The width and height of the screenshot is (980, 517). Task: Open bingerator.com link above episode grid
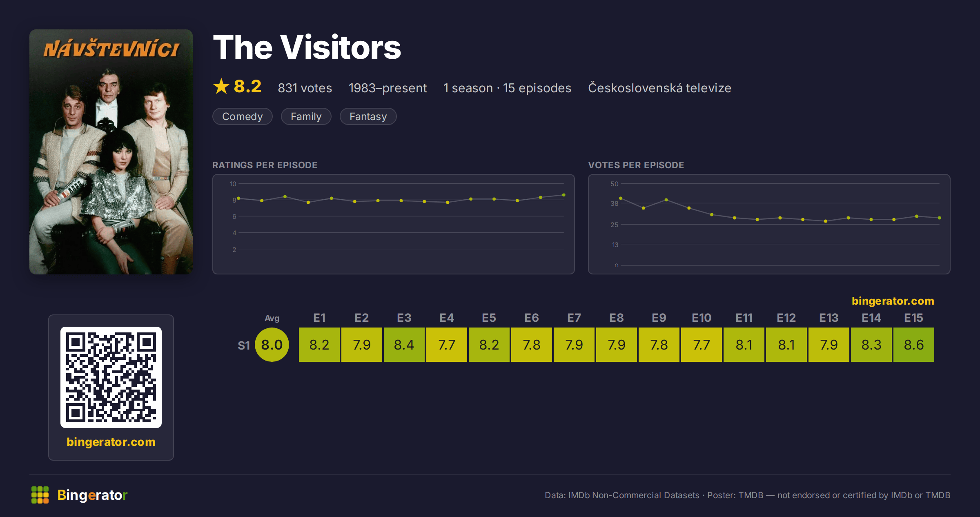(x=893, y=301)
